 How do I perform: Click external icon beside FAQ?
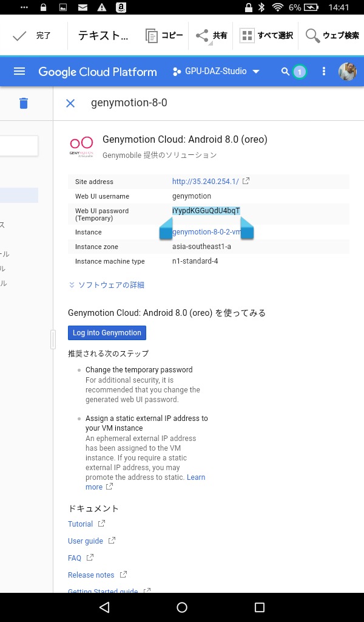pos(90,558)
